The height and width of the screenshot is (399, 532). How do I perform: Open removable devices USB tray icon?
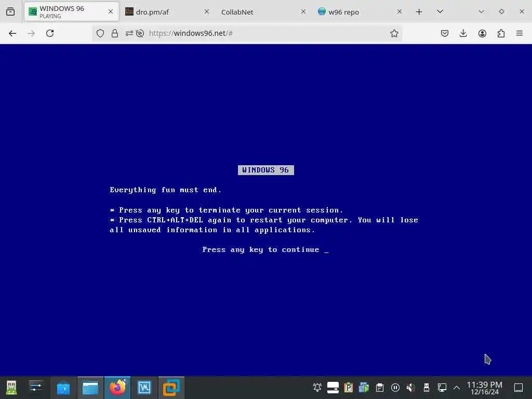(x=427, y=387)
